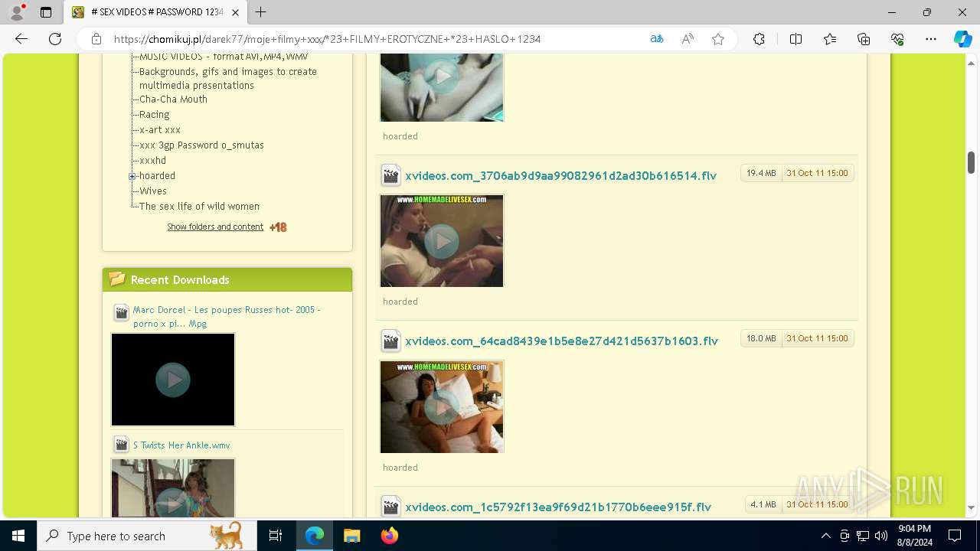Click the 4.1 MB size label

tap(763, 504)
